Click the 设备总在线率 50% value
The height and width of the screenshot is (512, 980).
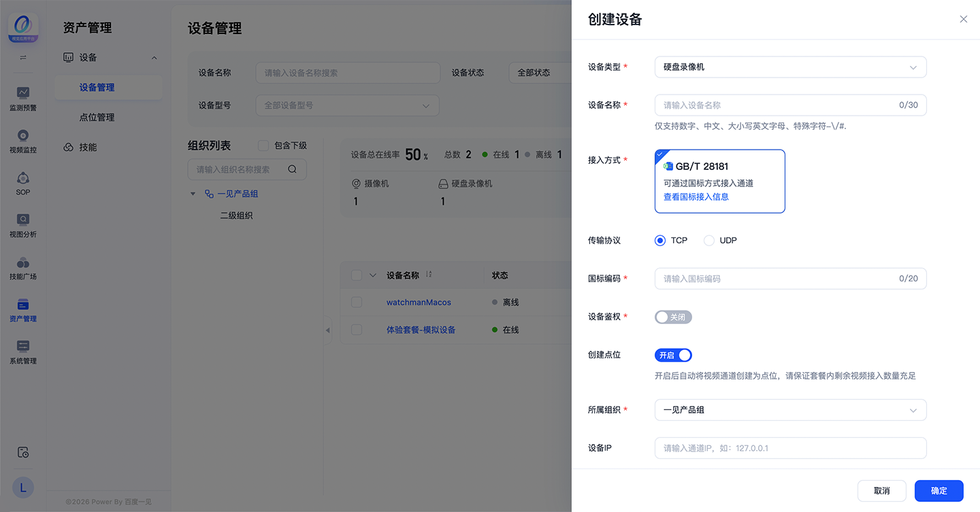[x=416, y=155]
